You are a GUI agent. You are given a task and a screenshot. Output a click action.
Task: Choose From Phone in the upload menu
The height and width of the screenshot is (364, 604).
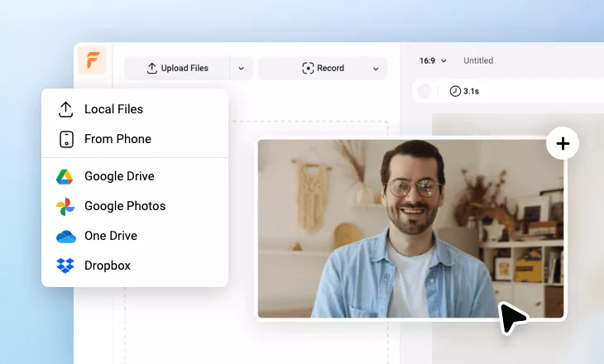tap(135, 139)
